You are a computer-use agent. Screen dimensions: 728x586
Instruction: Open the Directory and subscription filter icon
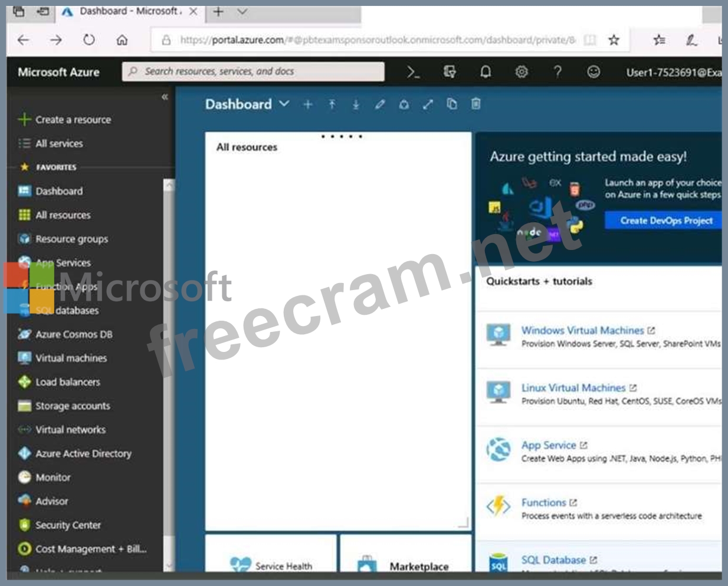[450, 72]
